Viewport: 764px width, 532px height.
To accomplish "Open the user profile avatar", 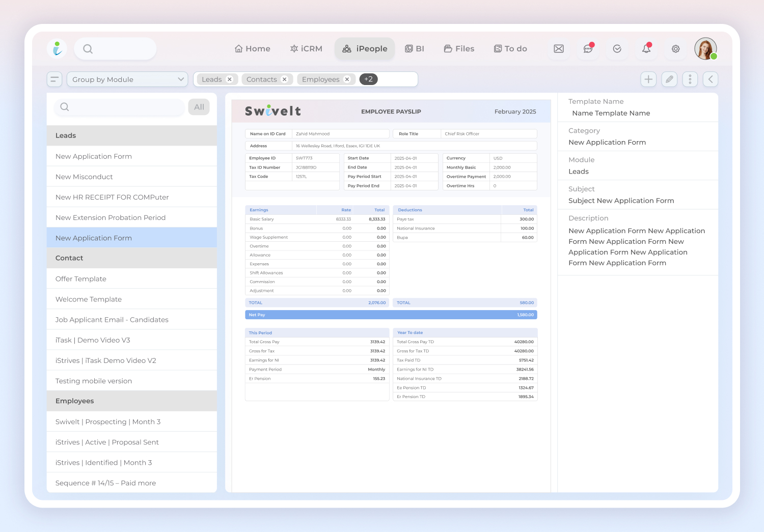I will 705,49.
